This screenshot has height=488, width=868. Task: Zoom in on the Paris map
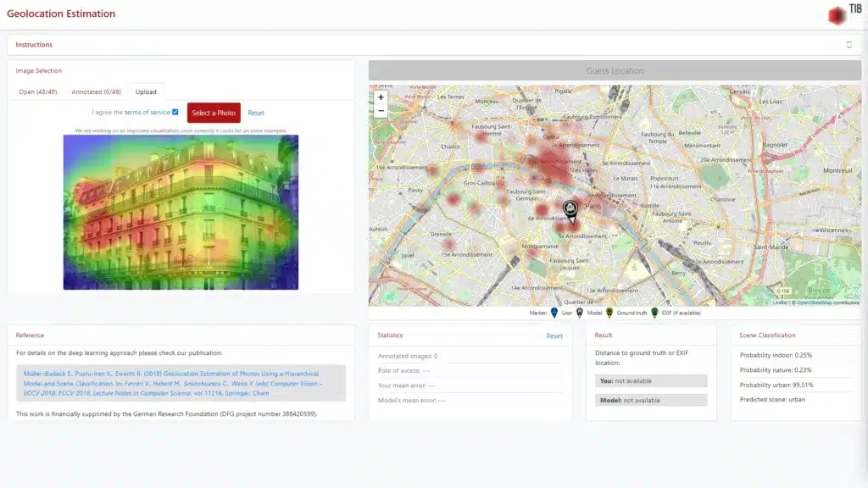click(381, 97)
